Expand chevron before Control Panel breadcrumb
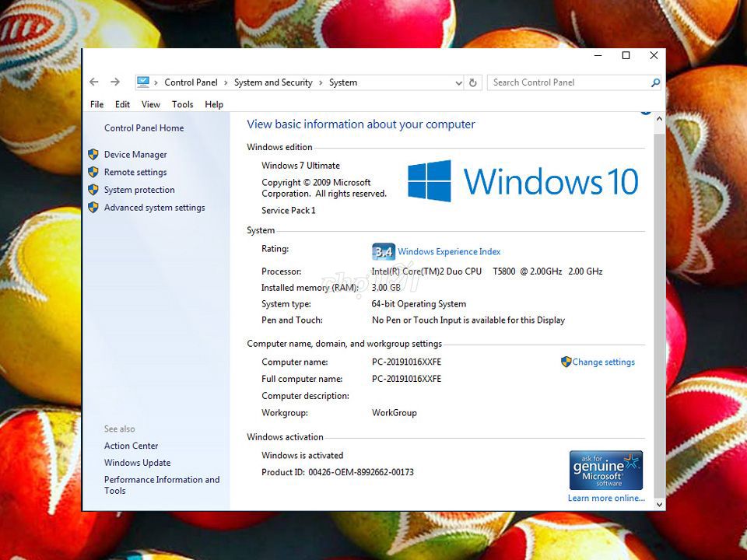Viewport: 747px width, 560px height. click(156, 83)
